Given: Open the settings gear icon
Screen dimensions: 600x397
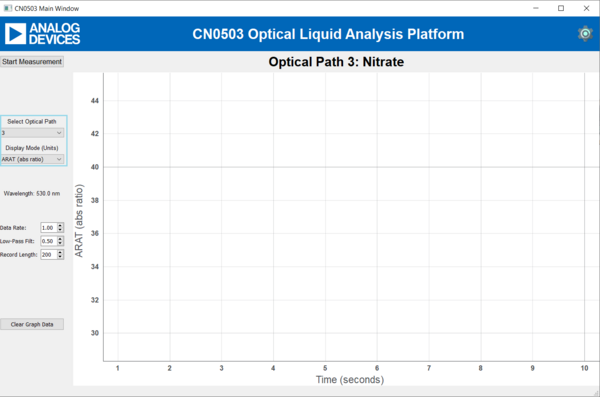Looking at the screenshot, I should click(585, 34).
